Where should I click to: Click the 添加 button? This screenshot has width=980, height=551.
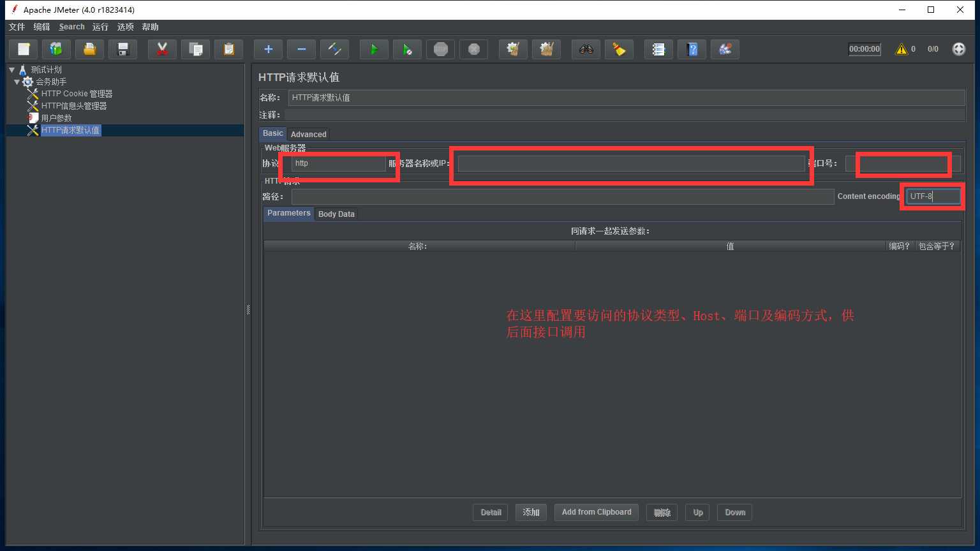(x=531, y=512)
